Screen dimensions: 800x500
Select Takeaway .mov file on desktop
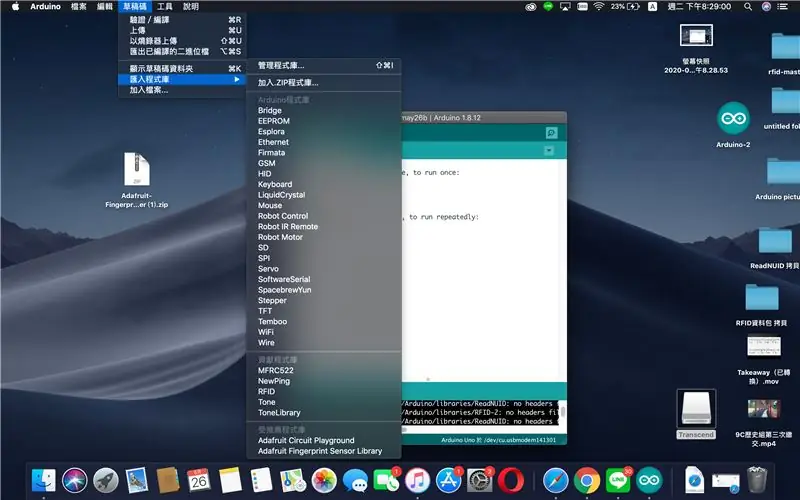tap(764, 347)
